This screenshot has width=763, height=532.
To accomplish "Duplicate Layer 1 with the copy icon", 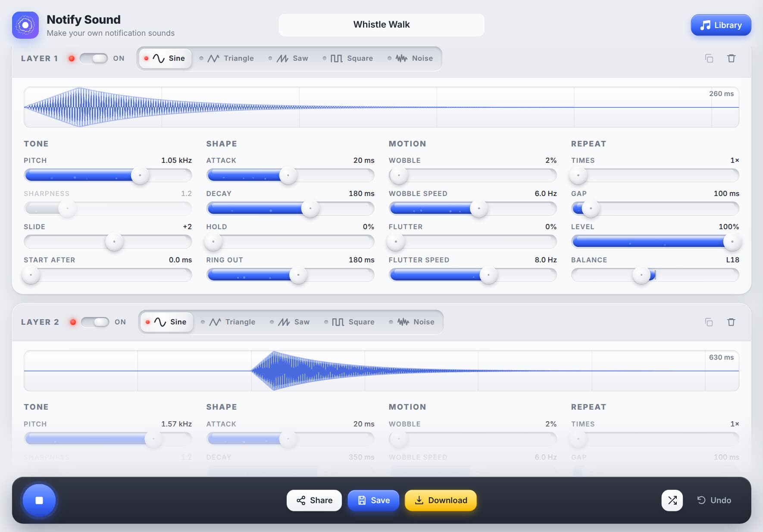I will (709, 58).
